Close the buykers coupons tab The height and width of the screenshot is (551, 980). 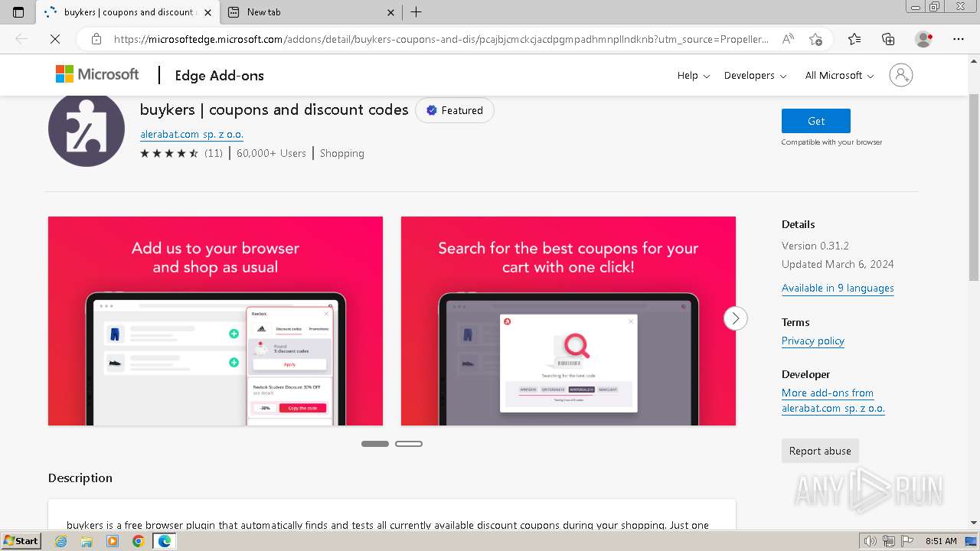(208, 12)
